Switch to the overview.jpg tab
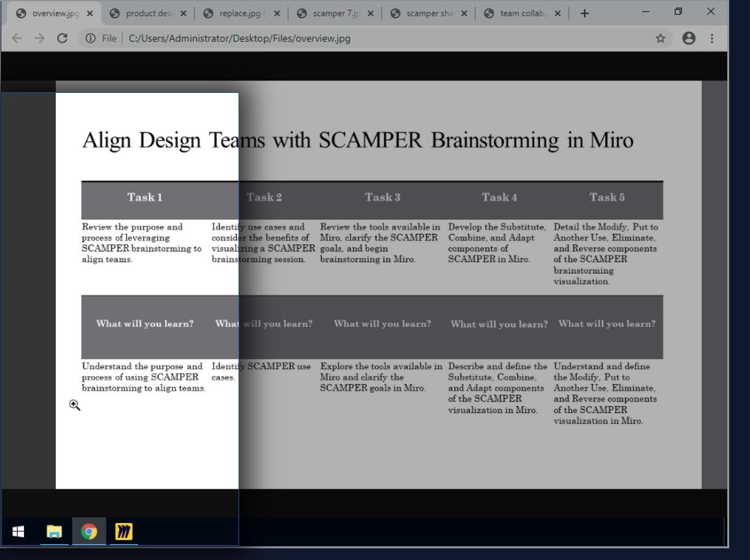This screenshot has height=560, width=750. (x=53, y=14)
